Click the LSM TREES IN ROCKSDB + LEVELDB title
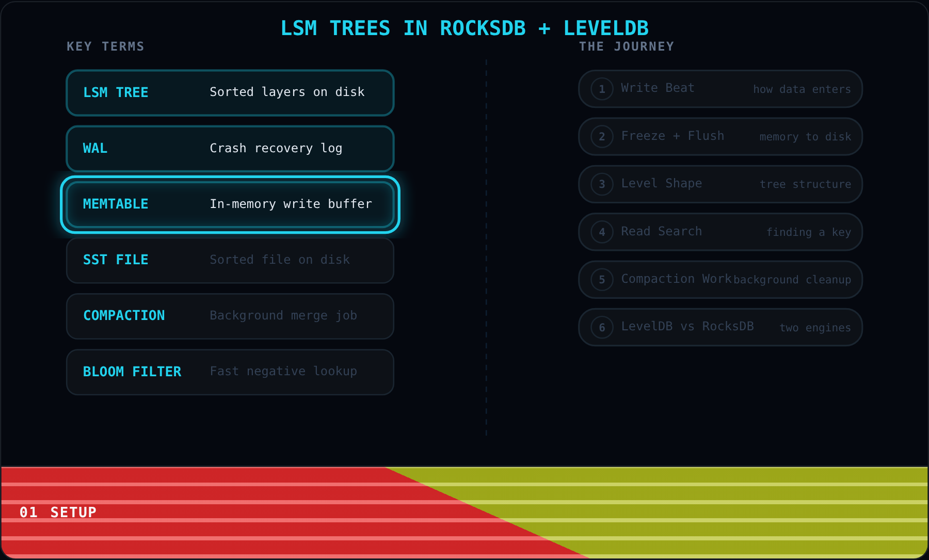 click(464, 28)
